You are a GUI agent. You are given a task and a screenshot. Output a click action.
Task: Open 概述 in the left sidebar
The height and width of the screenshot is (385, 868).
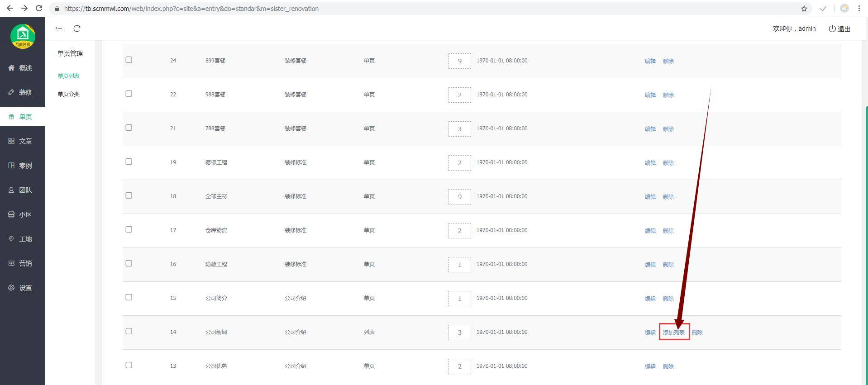23,68
